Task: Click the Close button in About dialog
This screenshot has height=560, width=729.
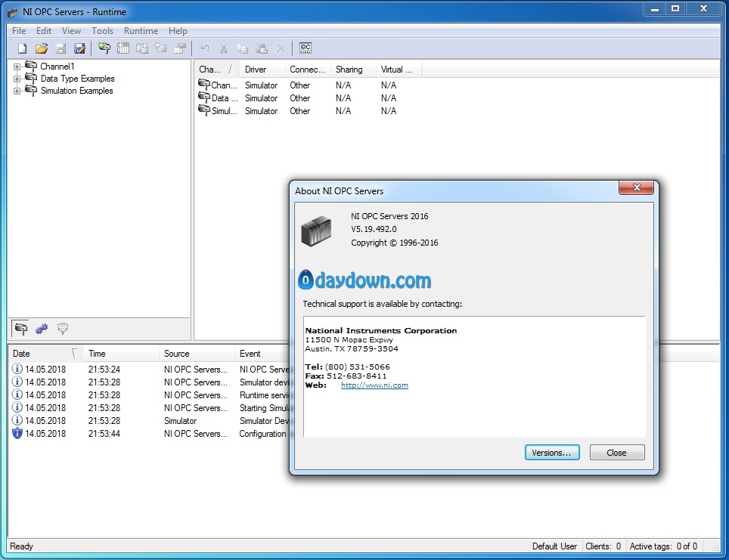Action: click(x=616, y=453)
